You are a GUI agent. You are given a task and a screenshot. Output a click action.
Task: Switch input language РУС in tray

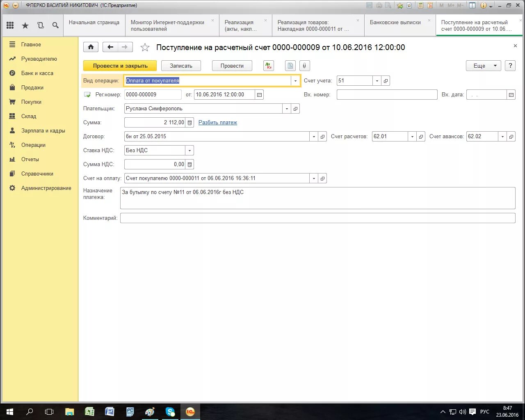(x=484, y=412)
